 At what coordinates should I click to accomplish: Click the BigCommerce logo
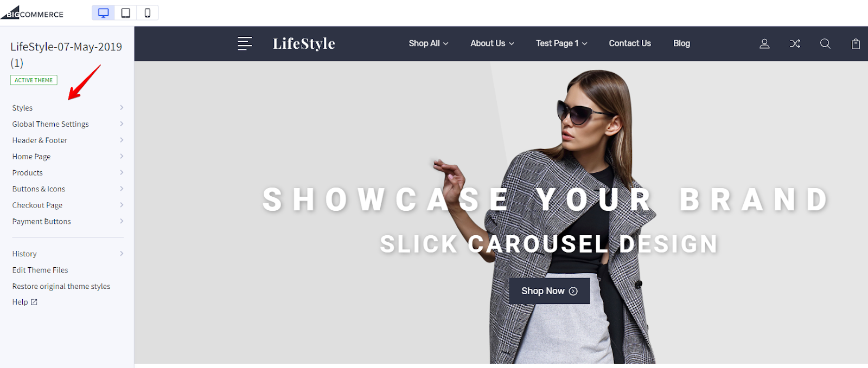(x=32, y=13)
